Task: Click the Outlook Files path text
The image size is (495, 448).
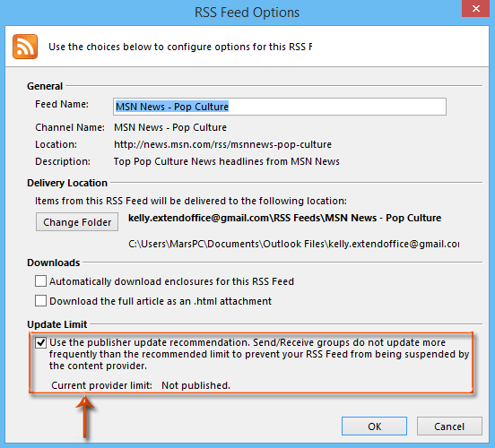Action: (x=294, y=244)
